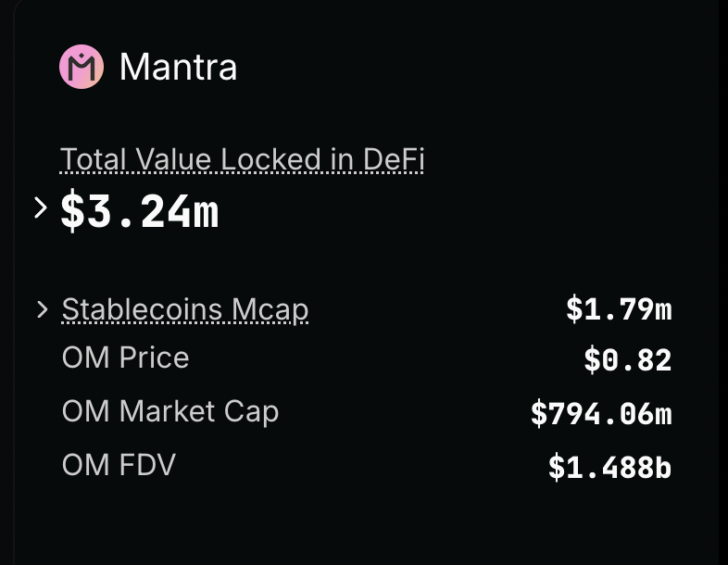Click the $794.06m market cap value
The width and height of the screenshot is (728, 565).
601,413
